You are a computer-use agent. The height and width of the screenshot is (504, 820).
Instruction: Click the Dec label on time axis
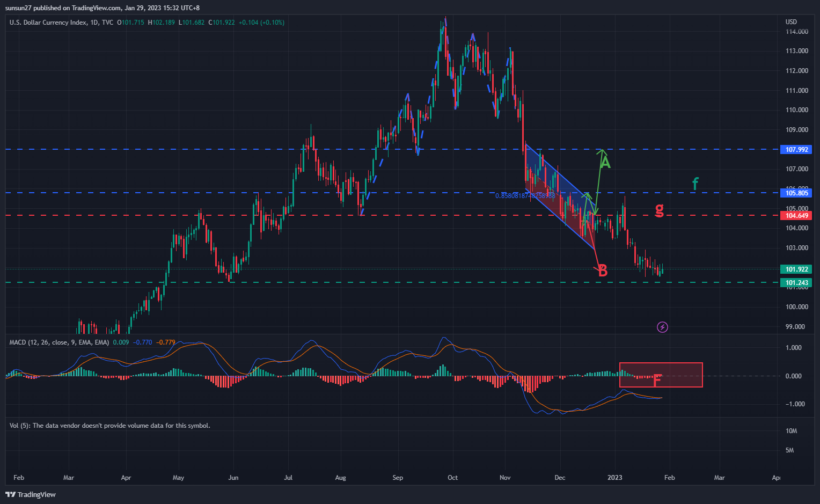click(x=560, y=478)
